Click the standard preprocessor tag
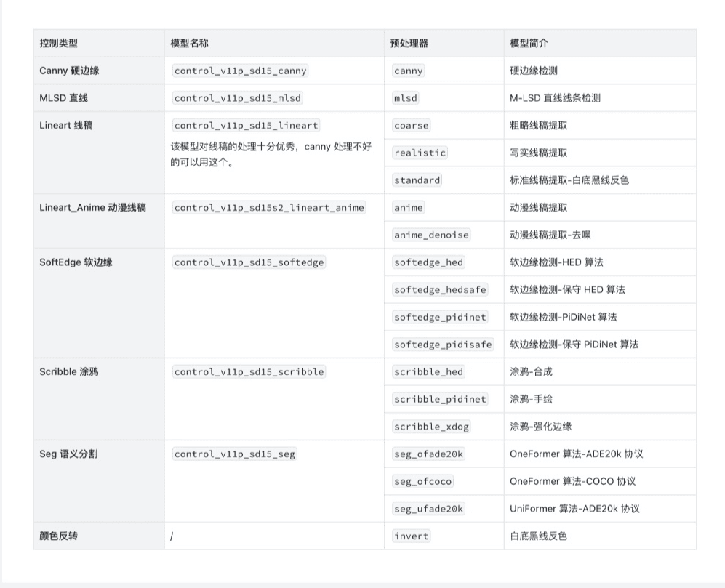 [417, 180]
